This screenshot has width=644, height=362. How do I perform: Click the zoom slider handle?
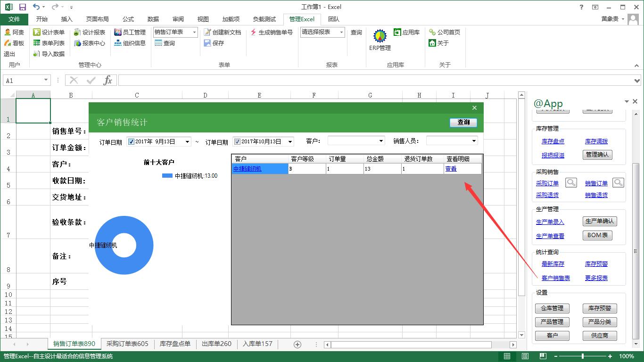(583, 356)
